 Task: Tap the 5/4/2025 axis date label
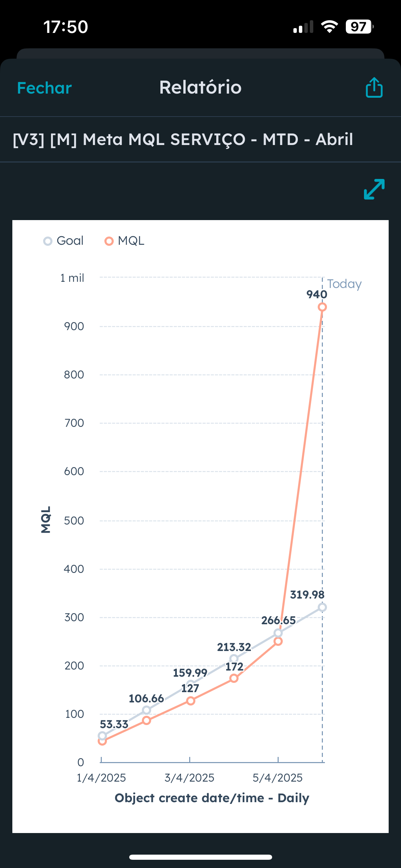(x=278, y=778)
